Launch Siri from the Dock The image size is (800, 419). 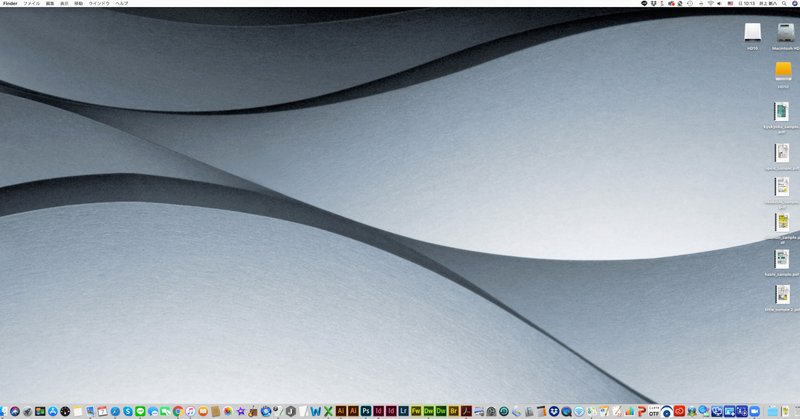coord(15,411)
